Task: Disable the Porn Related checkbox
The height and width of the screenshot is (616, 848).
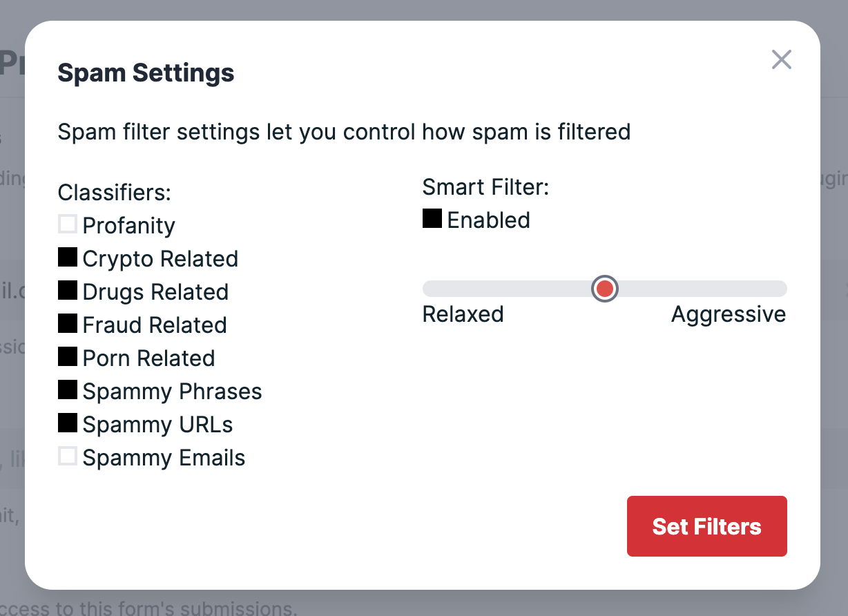Action: click(68, 357)
